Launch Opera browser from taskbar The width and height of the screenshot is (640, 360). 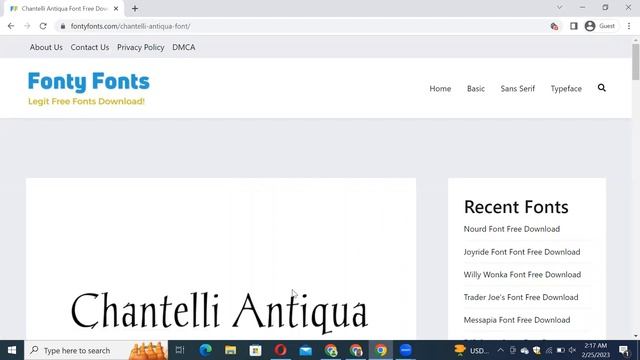click(280, 350)
